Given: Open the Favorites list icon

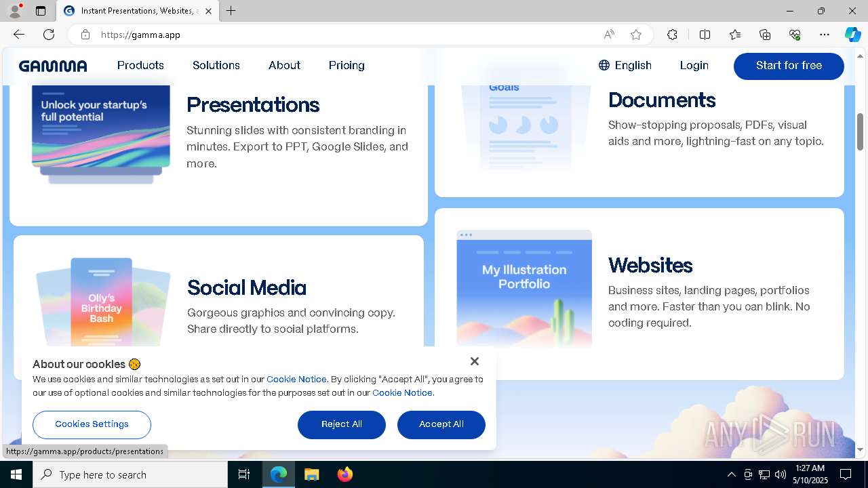Looking at the screenshot, I should [735, 35].
